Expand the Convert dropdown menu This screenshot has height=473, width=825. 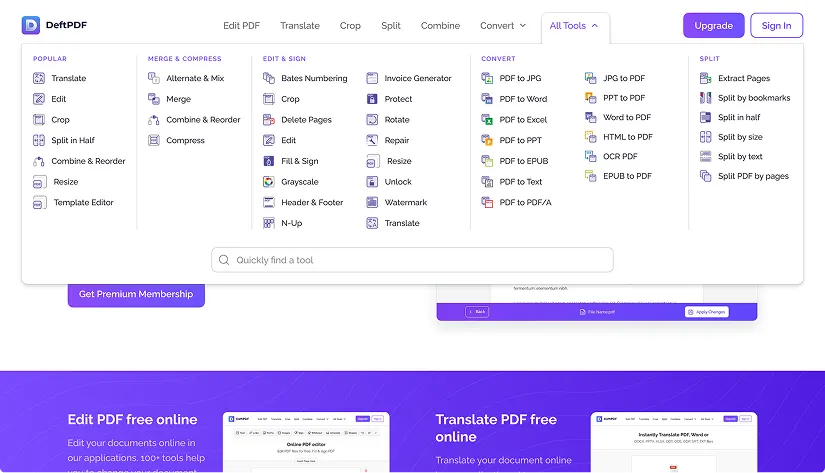[503, 25]
